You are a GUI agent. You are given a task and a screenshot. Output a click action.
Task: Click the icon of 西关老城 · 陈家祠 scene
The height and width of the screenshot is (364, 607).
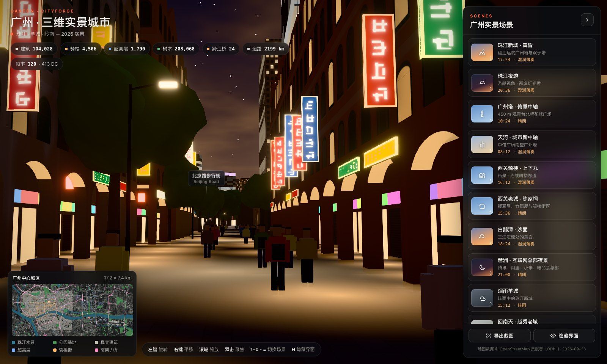482,206
